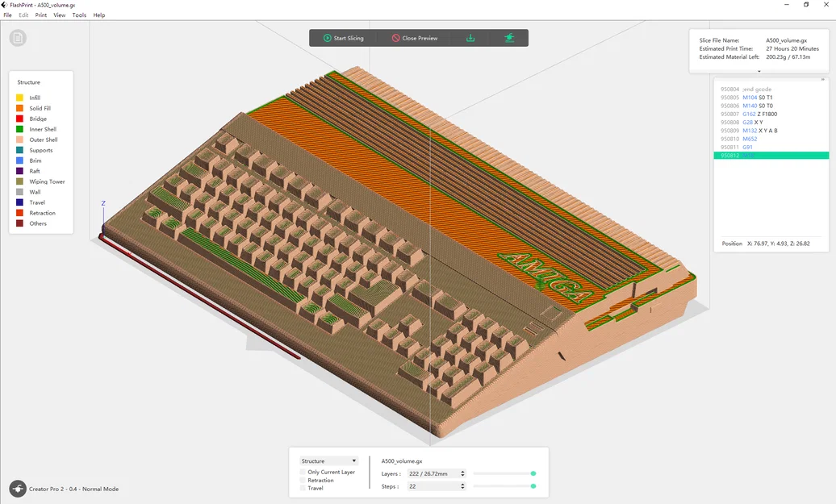This screenshot has height=504, width=836.
Task: Enable the Only Current Layer checkbox
Action: 304,472
